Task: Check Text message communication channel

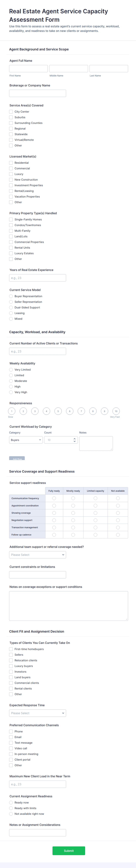Action: click(11, 743)
